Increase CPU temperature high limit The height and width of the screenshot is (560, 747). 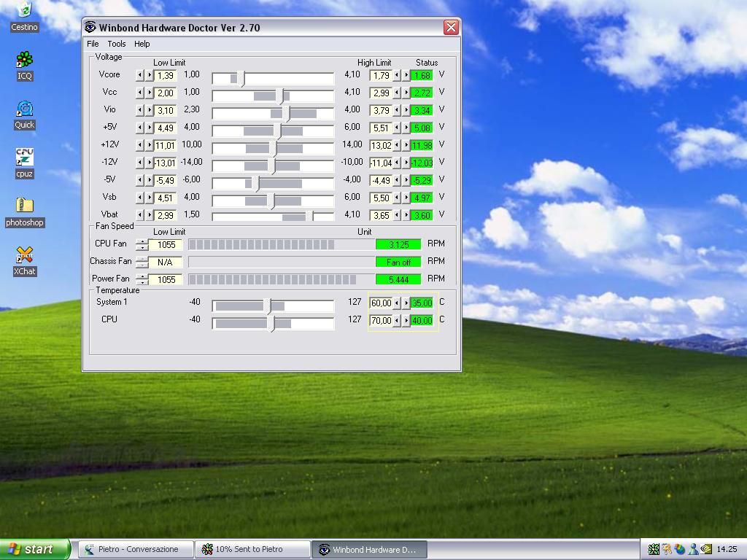point(406,321)
